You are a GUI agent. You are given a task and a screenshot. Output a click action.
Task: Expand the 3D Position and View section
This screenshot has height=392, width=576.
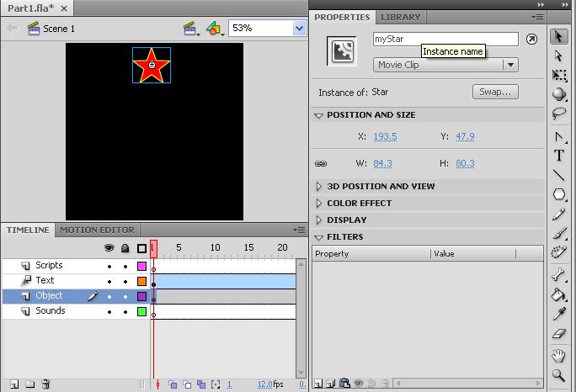tap(318, 187)
